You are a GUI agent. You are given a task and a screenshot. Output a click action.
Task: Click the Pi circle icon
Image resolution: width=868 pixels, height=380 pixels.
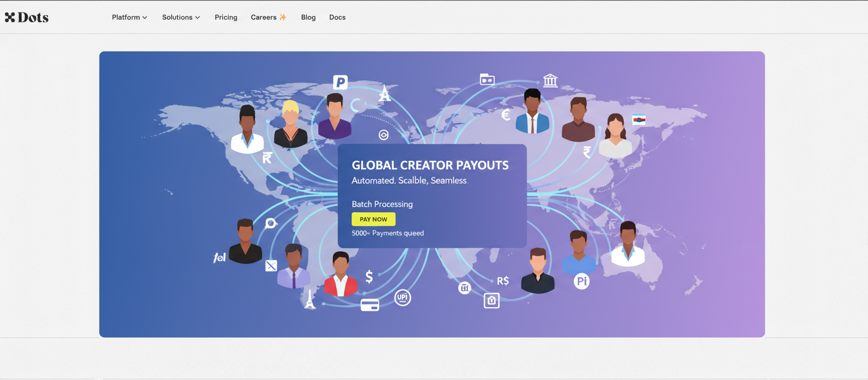(581, 281)
